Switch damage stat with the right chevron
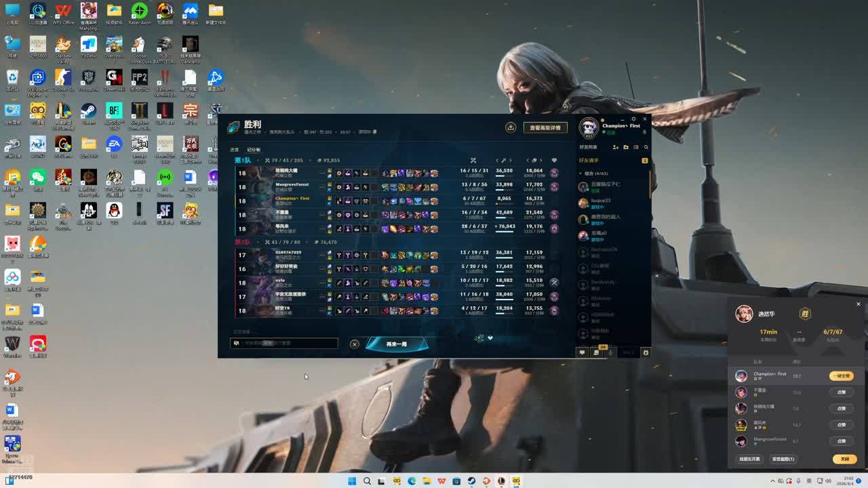Screen dimensions: 868x488 coord(511,161)
